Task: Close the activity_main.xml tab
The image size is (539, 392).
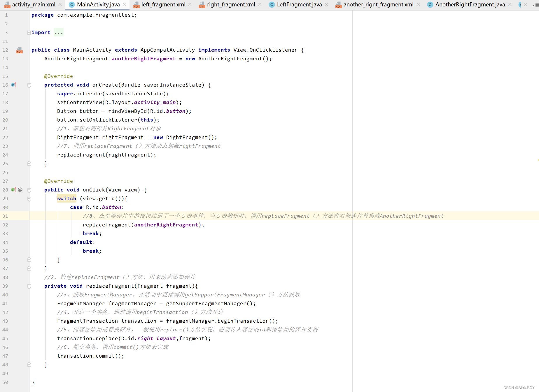Action: 60,4
